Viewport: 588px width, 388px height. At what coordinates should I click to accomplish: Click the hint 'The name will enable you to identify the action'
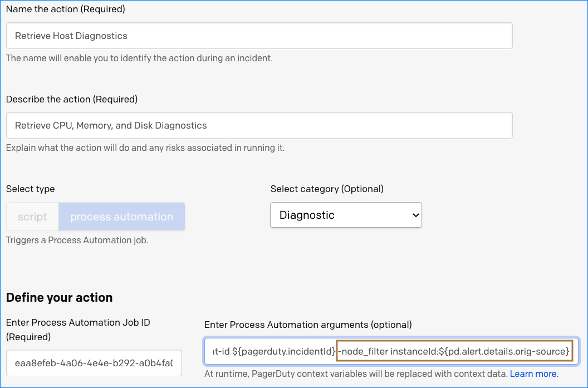pos(139,58)
